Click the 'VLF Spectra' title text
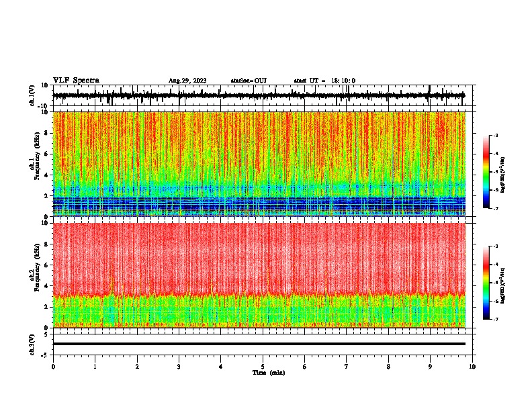The height and width of the screenshot is (411, 532). (x=76, y=81)
